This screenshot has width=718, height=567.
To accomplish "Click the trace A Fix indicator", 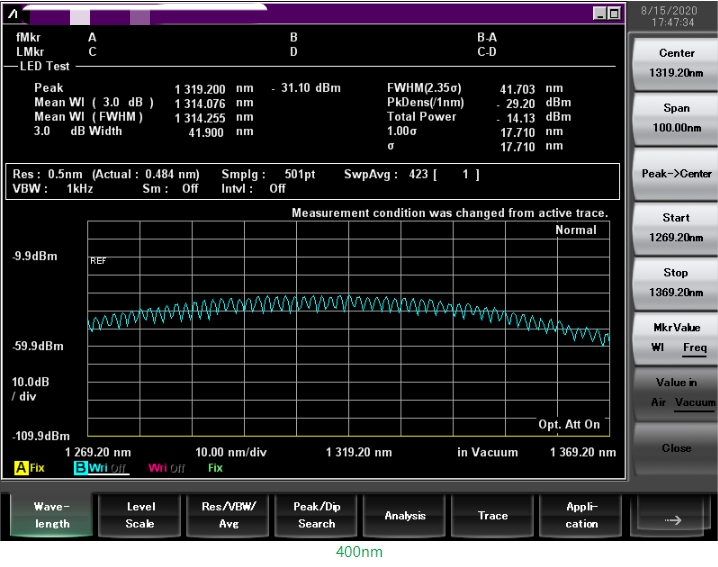I will pos(29,467).
